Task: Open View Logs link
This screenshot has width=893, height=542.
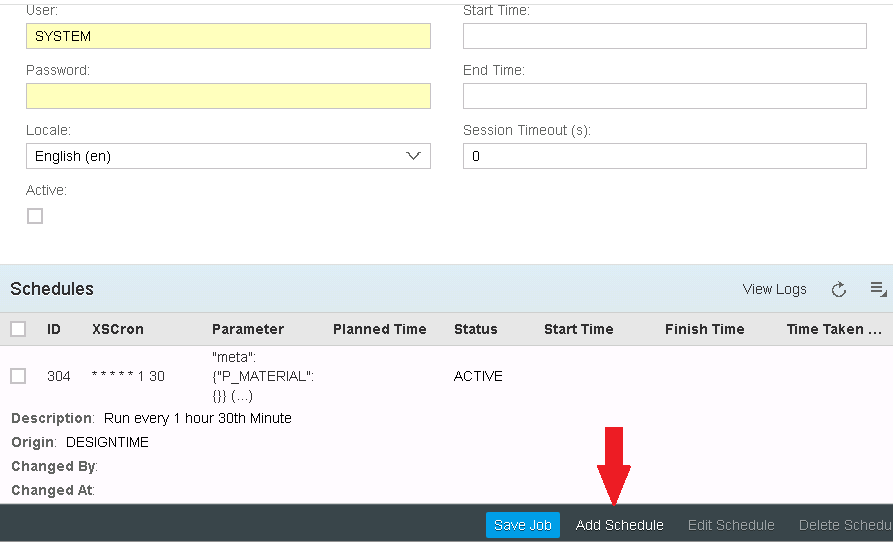Action: click(x=774, y=289)
